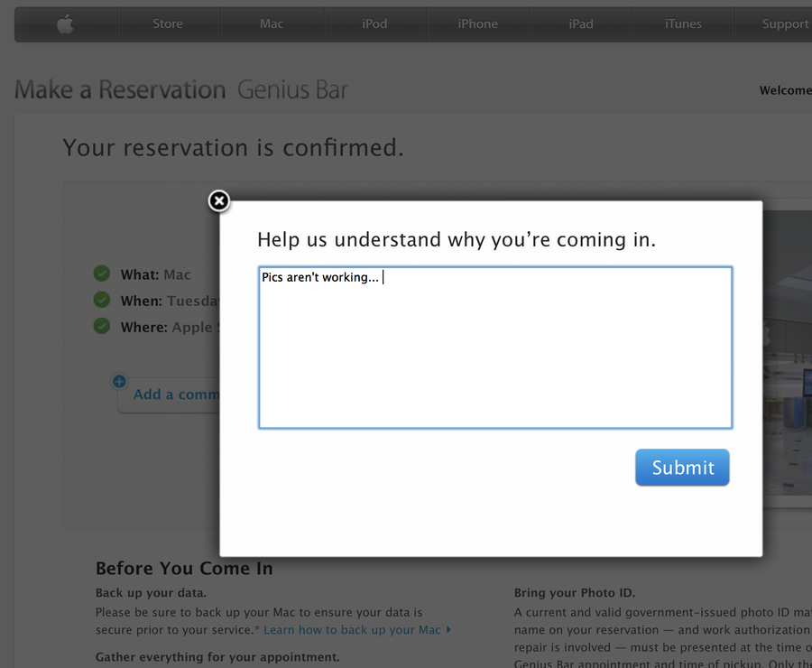Open the iPhone tab in the navigation bar
812x668 pixels.
[477, 23]
